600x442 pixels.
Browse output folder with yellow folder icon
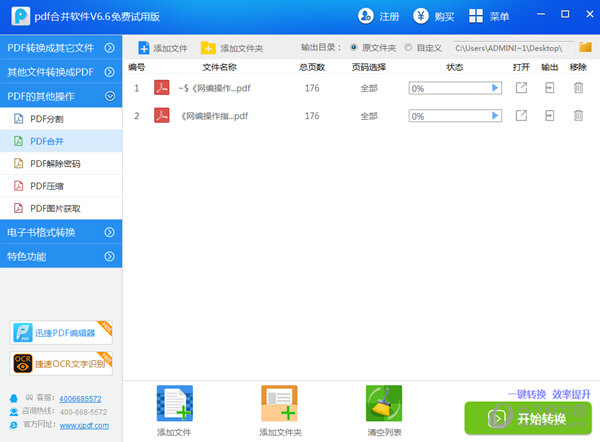(x=585, y=47)
